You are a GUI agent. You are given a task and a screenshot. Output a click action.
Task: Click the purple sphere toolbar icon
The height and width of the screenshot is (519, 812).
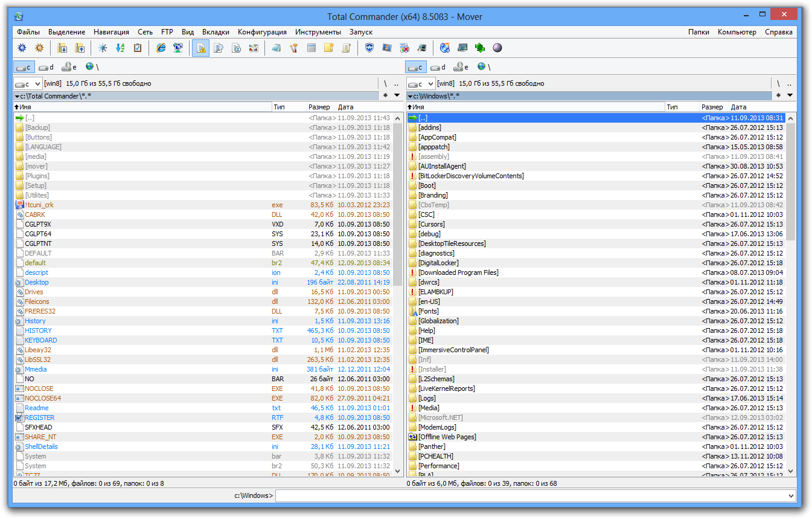[497, 48]
